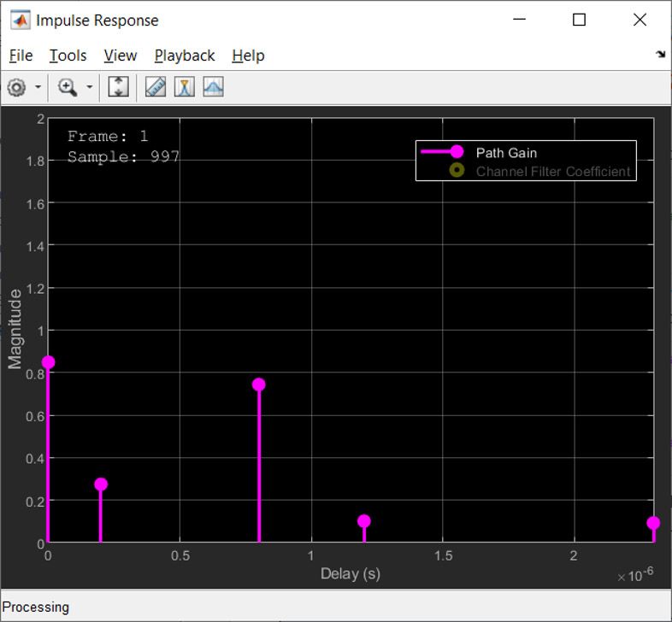Open the Tools menu
The width and height of the screenshot is (672, 622).
[68, 56]
